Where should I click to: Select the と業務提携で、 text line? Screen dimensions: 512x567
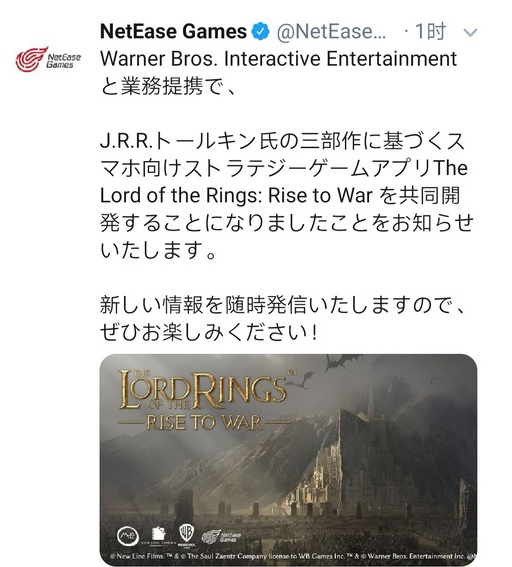tap(168, 86)
